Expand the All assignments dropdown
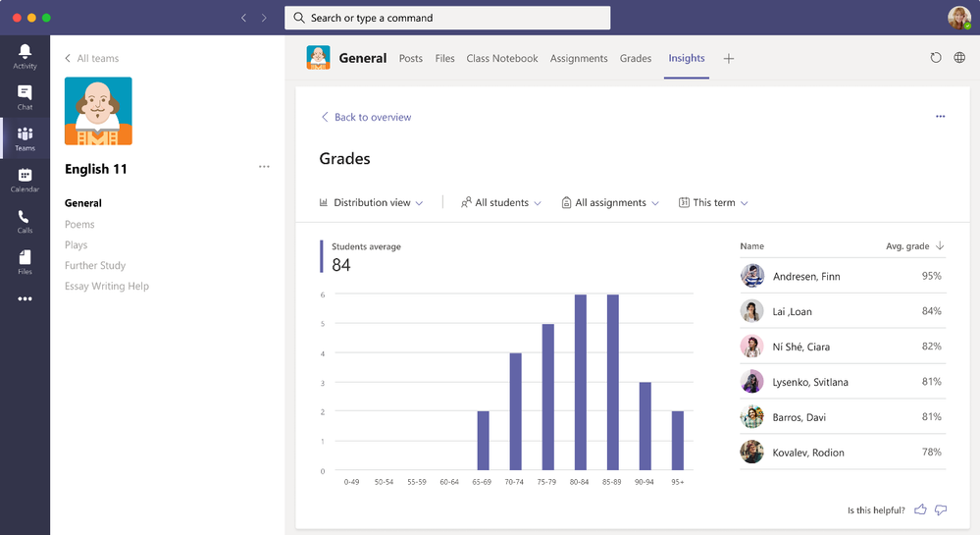This screenshot has width=980, height=535. [x=609, y=203]
